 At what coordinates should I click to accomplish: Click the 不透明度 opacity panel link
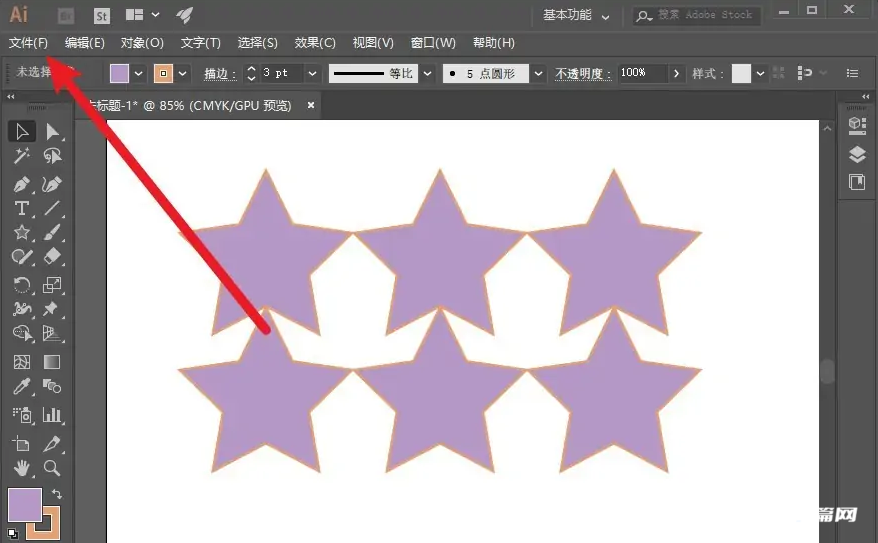point(583,74)
